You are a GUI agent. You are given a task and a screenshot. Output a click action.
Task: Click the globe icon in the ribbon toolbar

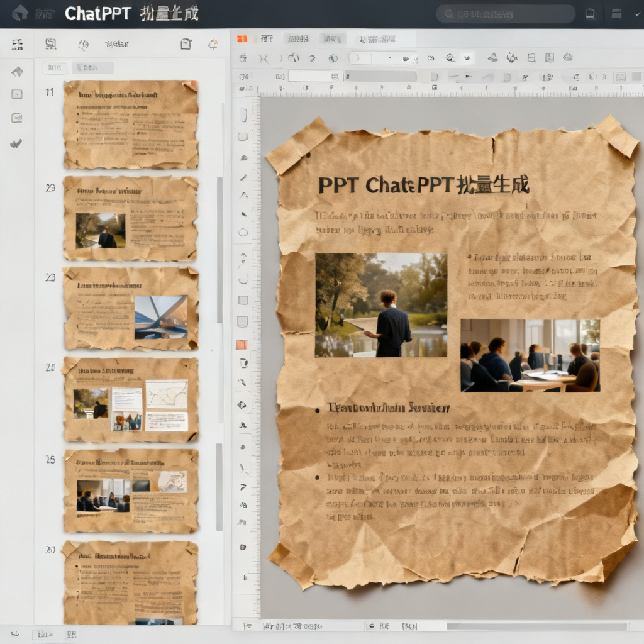[x=333, y=58]
